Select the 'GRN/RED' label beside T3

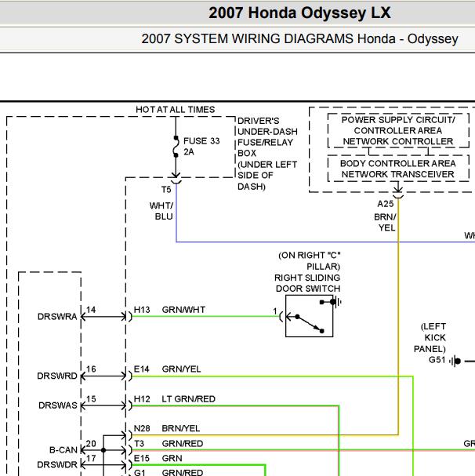tap(183, 444)
